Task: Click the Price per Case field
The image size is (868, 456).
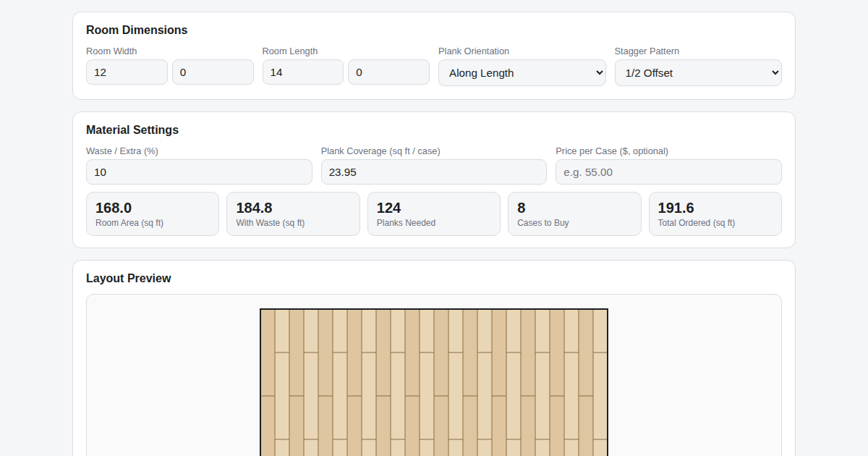Action: point(668,172)
